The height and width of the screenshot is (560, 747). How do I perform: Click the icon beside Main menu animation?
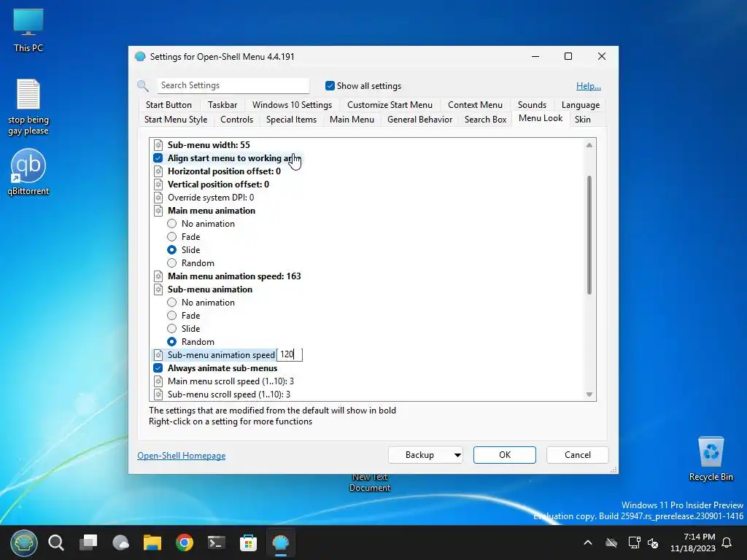click(158, 211)
